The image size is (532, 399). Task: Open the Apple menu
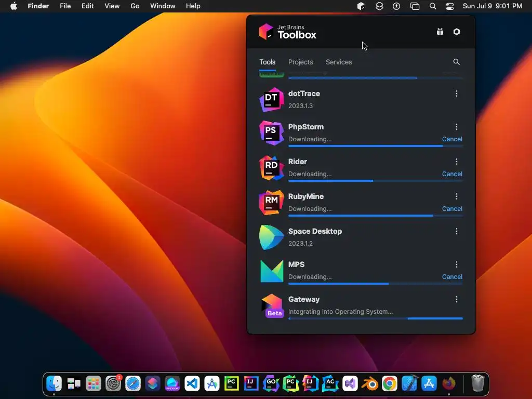(x=14, y=6)
